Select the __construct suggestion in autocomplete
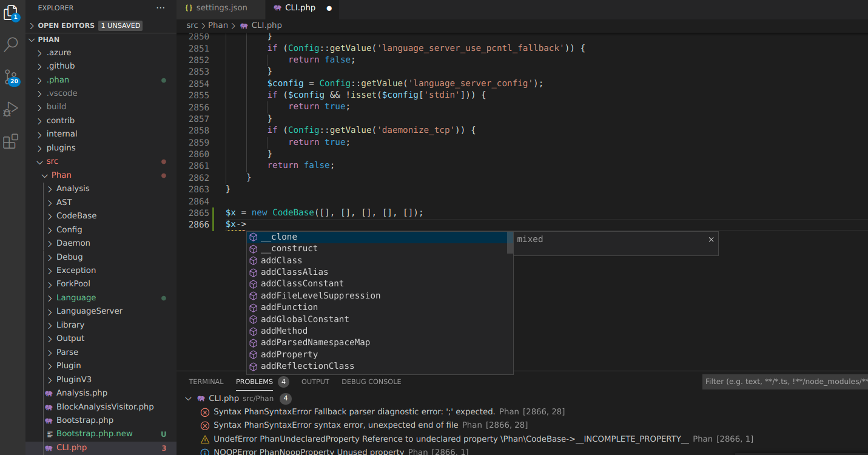Screen dimensions: 868x455 pos(288,248)
